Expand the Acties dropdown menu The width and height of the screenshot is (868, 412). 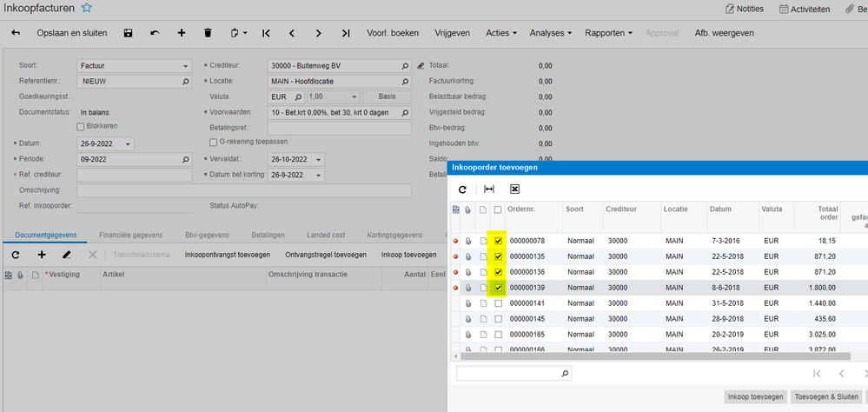(501, 33)
